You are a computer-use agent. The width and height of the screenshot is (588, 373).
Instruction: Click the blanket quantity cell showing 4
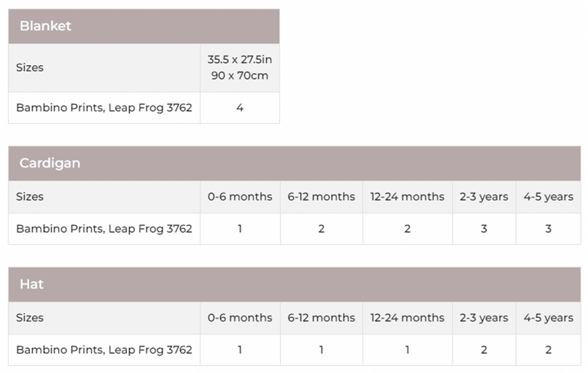tap(240, 107)
